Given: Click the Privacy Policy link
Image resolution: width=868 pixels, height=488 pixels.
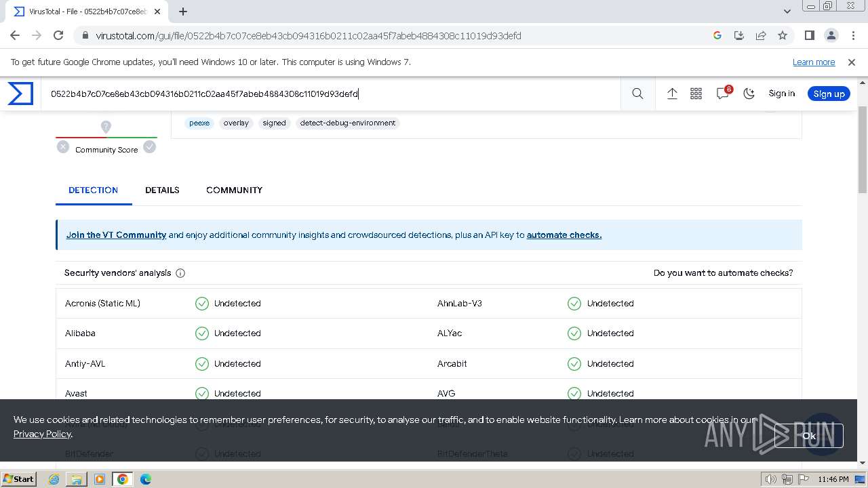Looking at the screenshot, I should [x=42, y=434].
